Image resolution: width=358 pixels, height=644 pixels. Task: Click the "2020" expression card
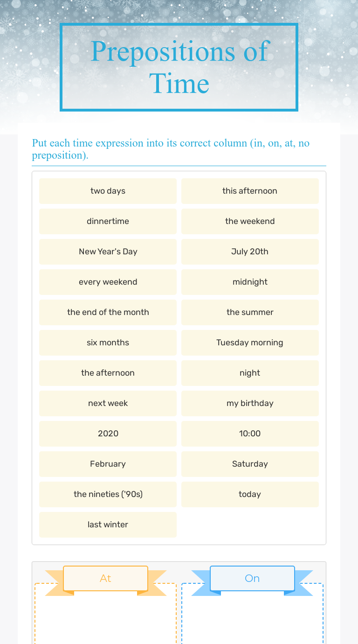pyautogui.click(x=108, y=434)
